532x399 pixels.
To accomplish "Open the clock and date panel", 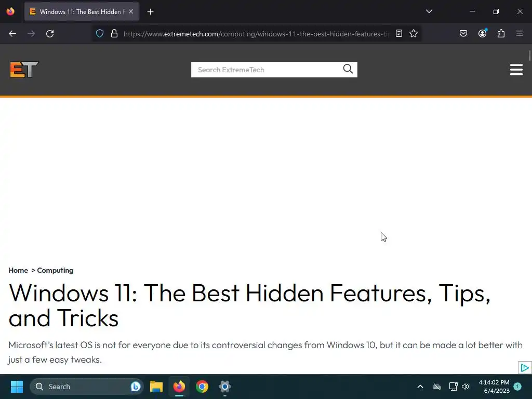I will [494, 387].
